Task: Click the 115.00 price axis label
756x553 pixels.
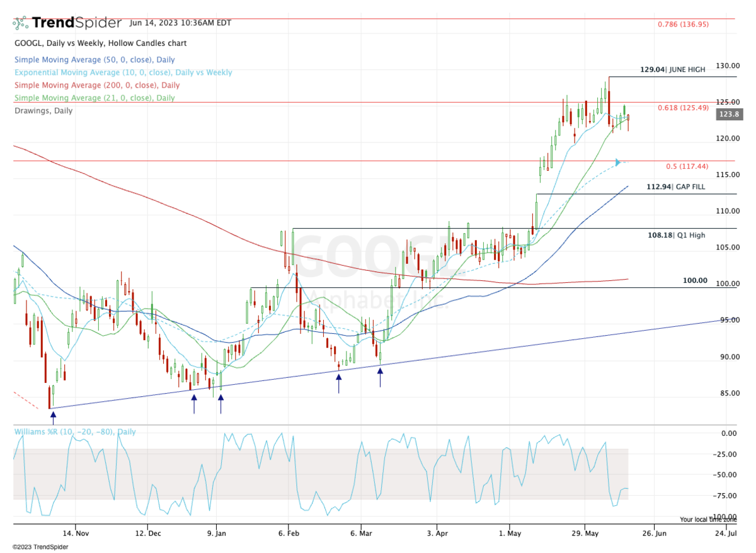Action: [728, 174]
